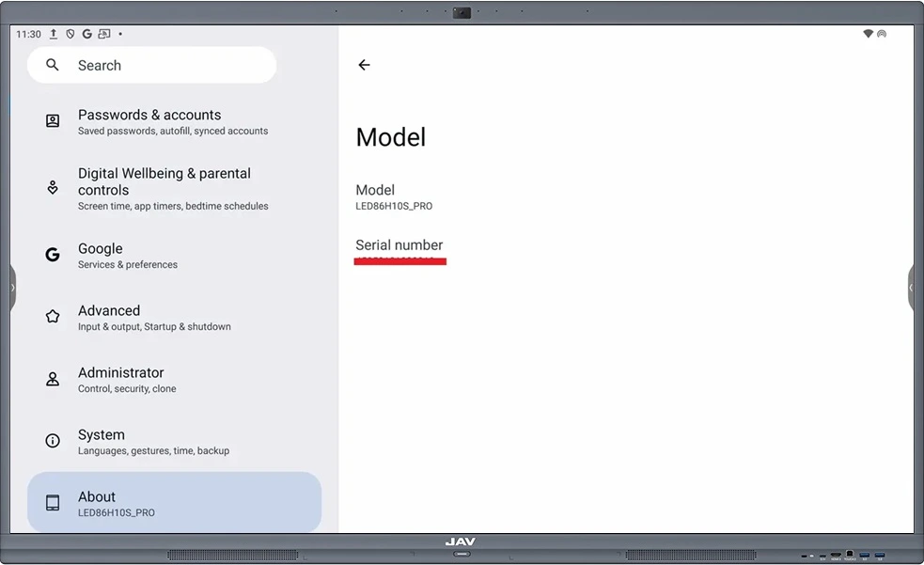This screenshot has width=924, height=565.
Task: Tap the screen cast status bar icon
Action: [102, 34]
